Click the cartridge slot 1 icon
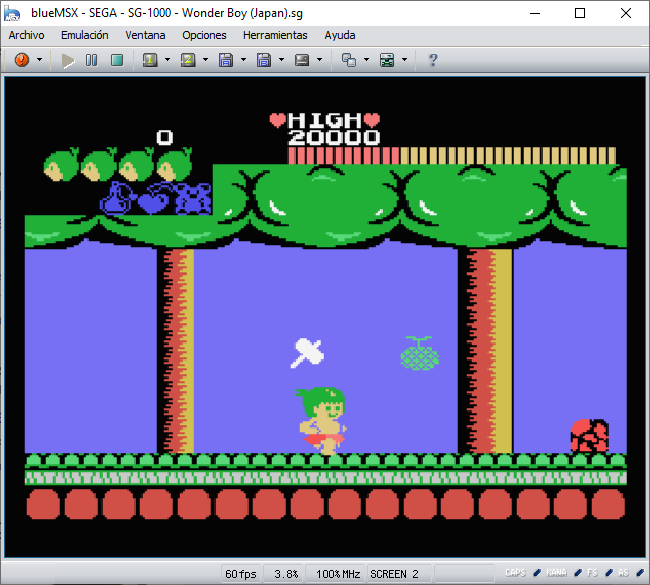This screenshot has height=585, width=650. click(150, 61)
